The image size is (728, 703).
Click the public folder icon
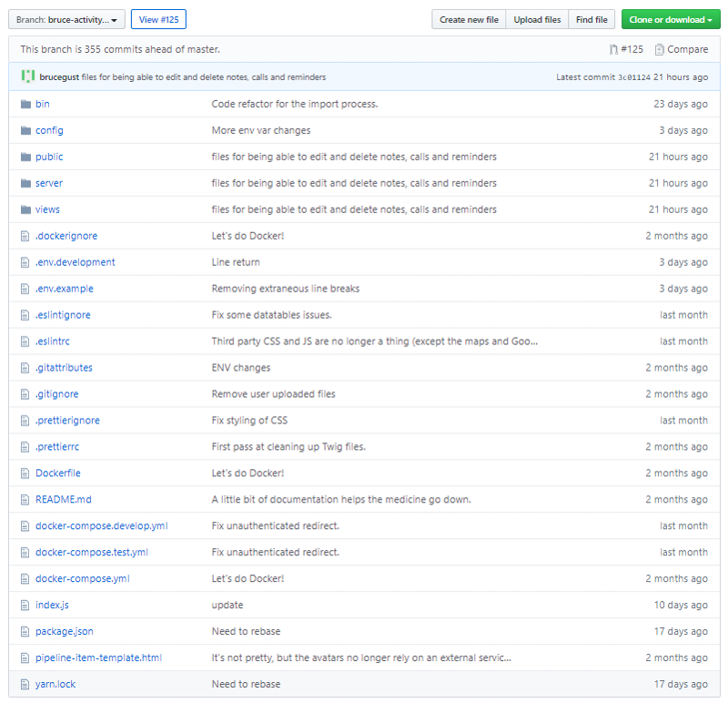click(25, 157)
